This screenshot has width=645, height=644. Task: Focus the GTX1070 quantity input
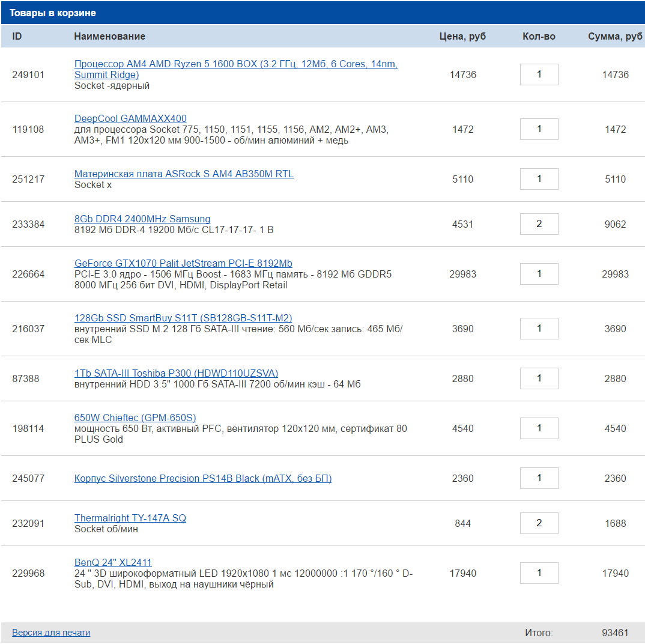[539, 274]
